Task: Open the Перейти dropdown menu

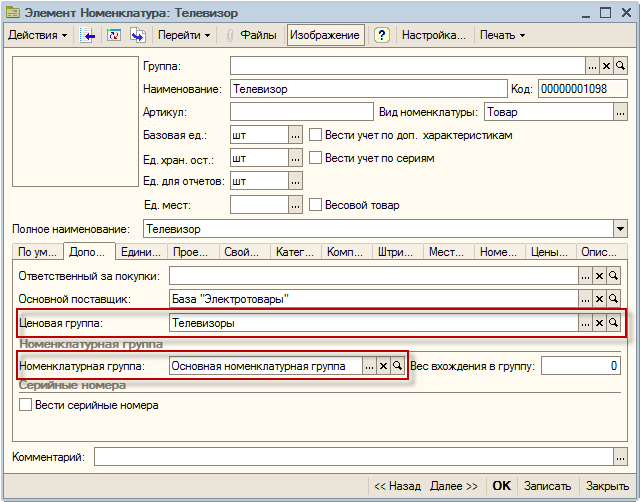Action: coord(184,35)
